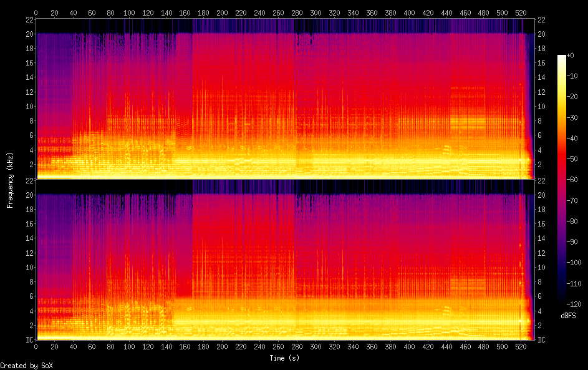Click the DC label at the bottom-left axis

(x=28, y=339)
